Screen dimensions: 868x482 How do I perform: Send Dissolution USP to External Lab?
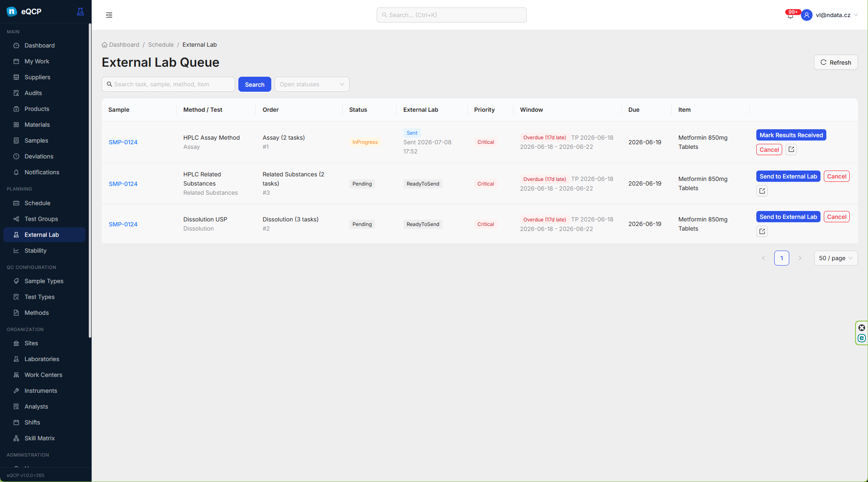(788, 217)
